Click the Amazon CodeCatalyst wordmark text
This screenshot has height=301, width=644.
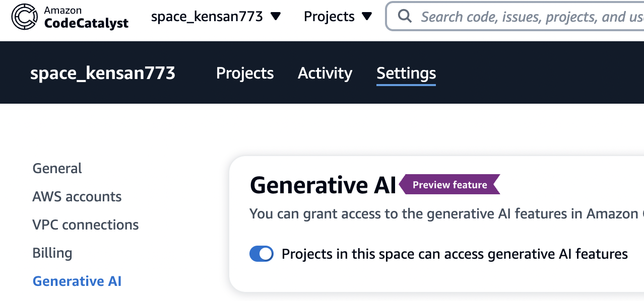tap(86, 18)
